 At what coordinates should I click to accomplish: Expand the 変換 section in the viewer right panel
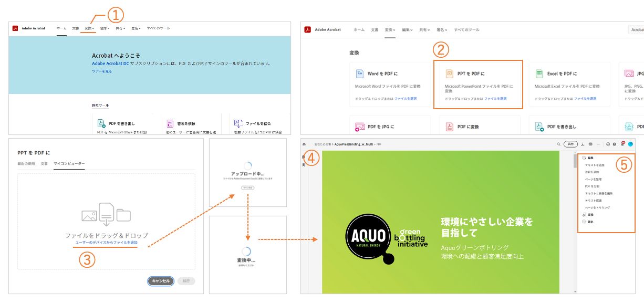coord(591,215)
